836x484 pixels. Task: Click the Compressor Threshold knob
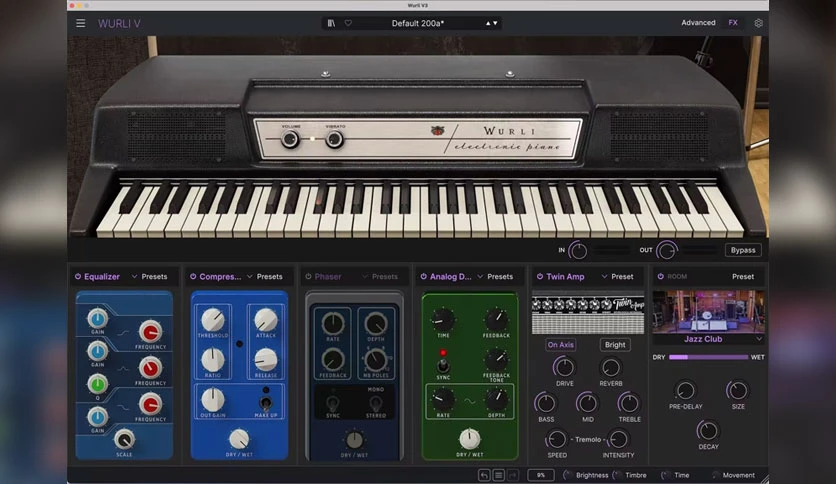[213, 320]
